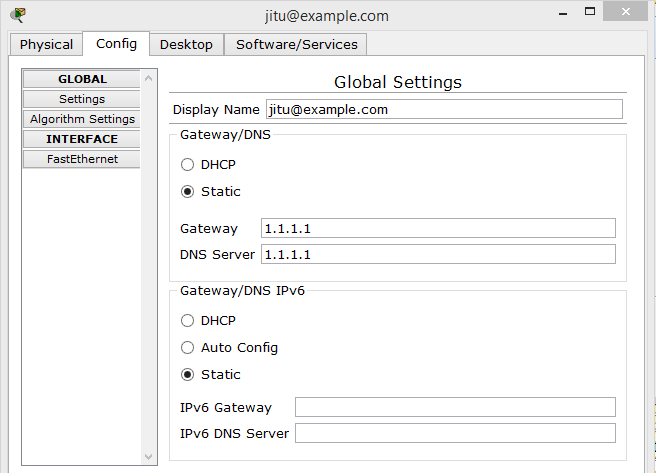The height and width of the screenshot is (473, 656).
Task: Open the Software/Services tab
Action: (x=296, y=44)
